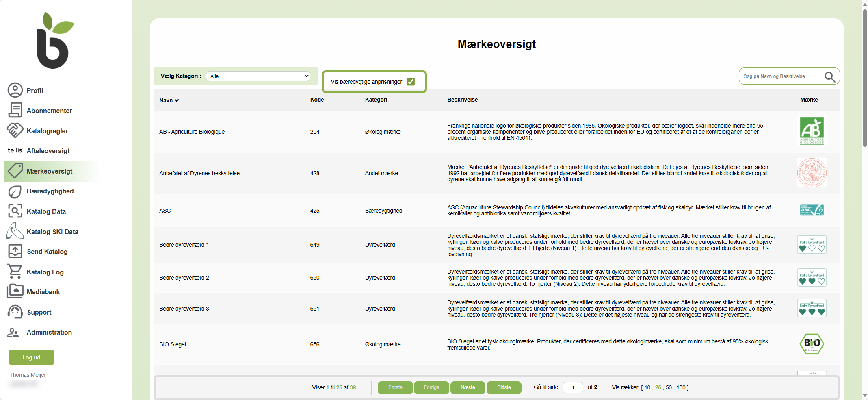Viewport: 868px width, 400px height.
Task: Click the Katalogregler handshake icon
Action: click(15, 130)
